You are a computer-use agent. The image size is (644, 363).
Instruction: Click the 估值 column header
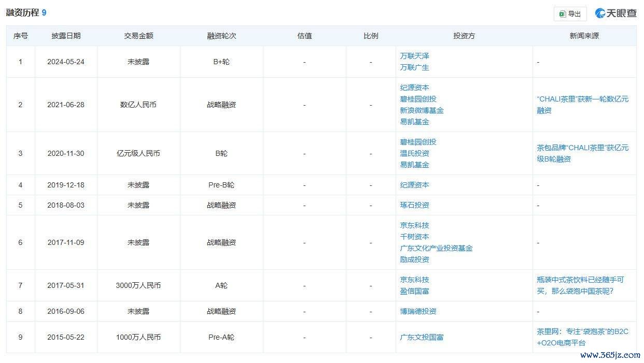[304, 36]
